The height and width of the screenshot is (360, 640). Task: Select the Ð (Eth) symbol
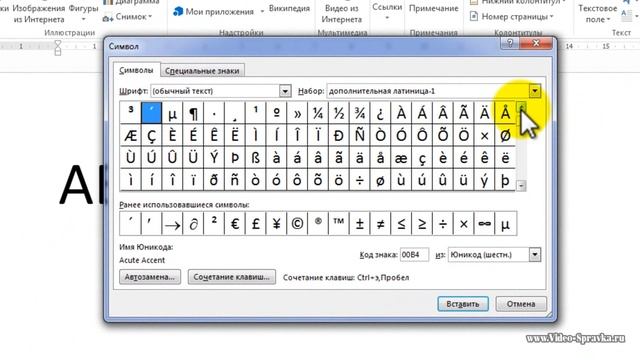click(x=339, y=136)
